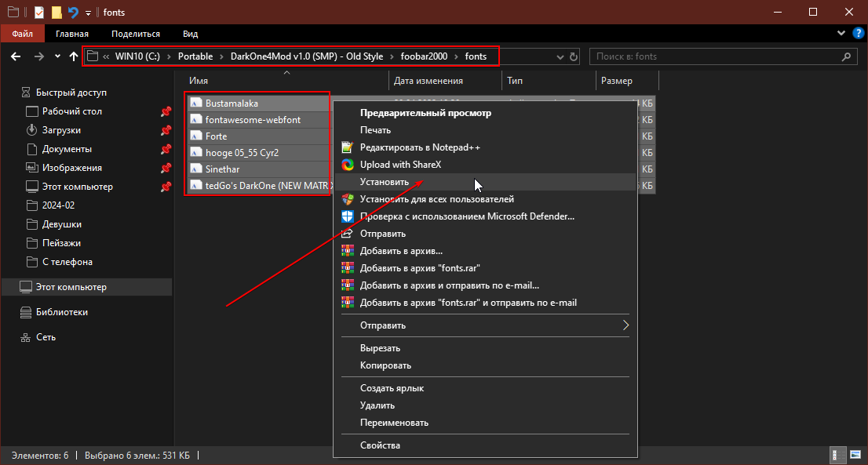Switch to large icons view in status bar
This screenshot has width=868, height=465.
coord(855,455)
